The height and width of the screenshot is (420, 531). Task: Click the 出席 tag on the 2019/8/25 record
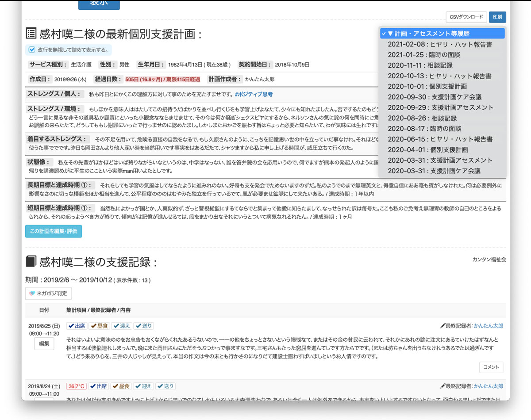click(x=77, y=326)
